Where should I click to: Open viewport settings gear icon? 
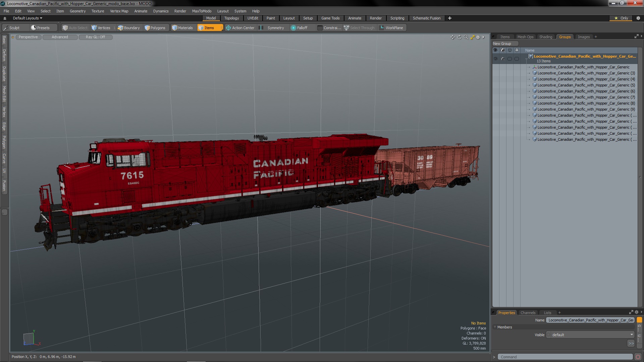pyautogui.click(x=478, y=37)
